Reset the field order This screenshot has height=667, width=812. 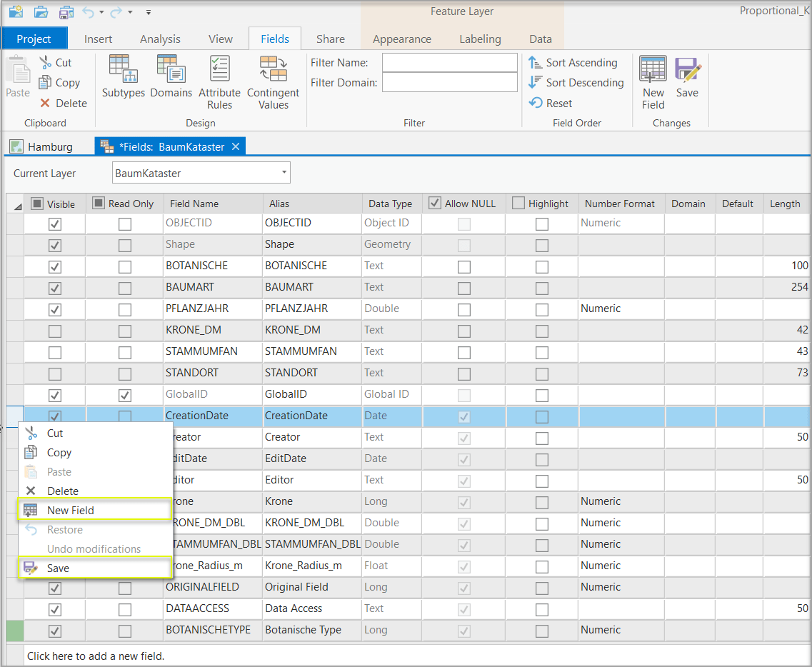[551, 104]
